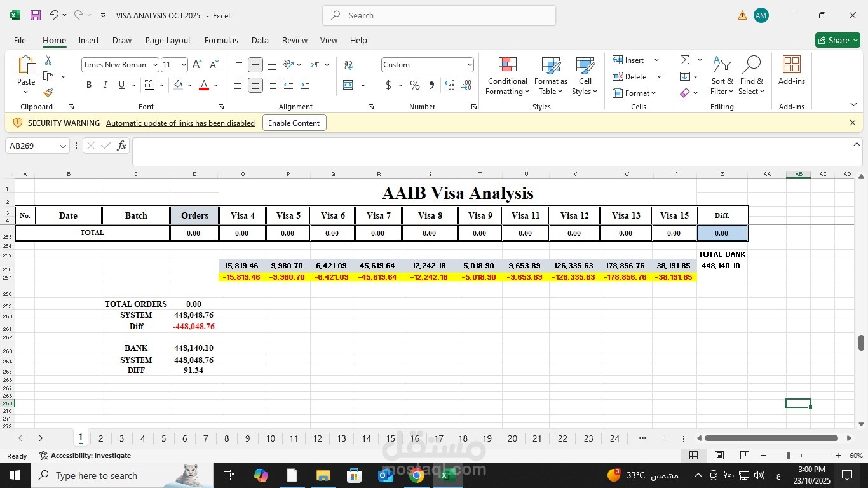Click the Insert Function fx icon

click(x=122, y=146)
